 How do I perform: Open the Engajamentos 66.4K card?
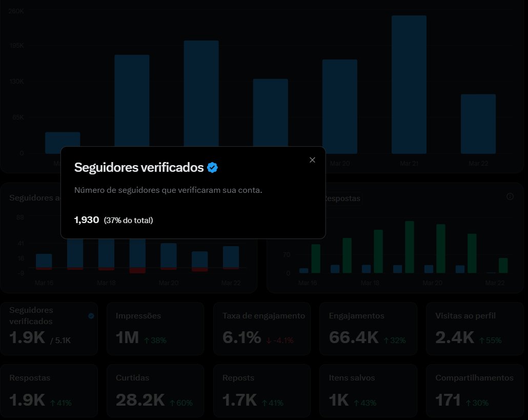click(x=369, y=328)
